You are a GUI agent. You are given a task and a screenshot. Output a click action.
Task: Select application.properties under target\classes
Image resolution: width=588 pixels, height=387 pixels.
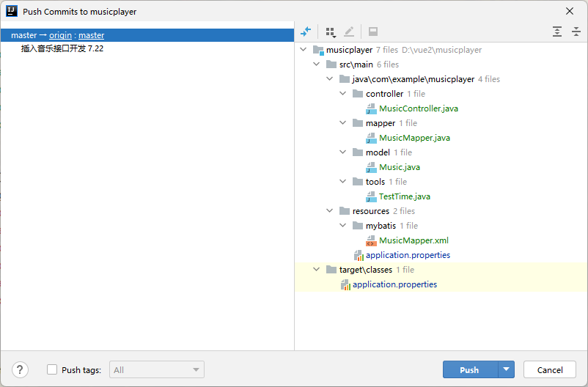[x=395, y=284]
